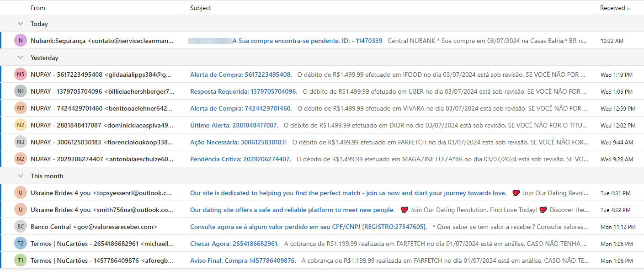Select the N3 avatar of the FARFETCH NUPAY email
Image resolution: width=644 pixels, height=271 pixels.
21,142
